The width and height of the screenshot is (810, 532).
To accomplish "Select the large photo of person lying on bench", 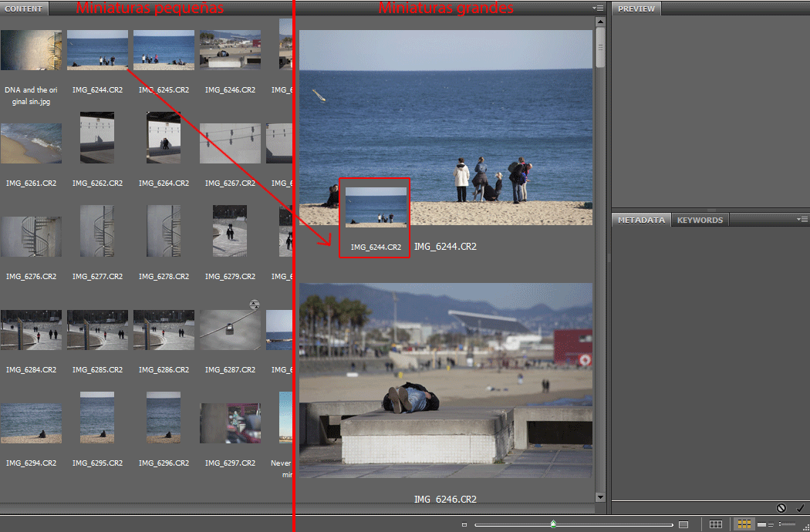I will point(446,380).
